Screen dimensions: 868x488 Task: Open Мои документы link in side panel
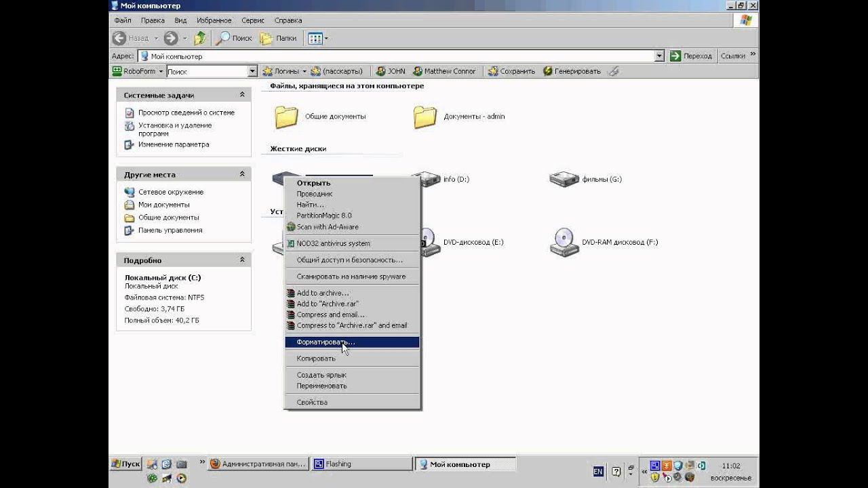164,205
